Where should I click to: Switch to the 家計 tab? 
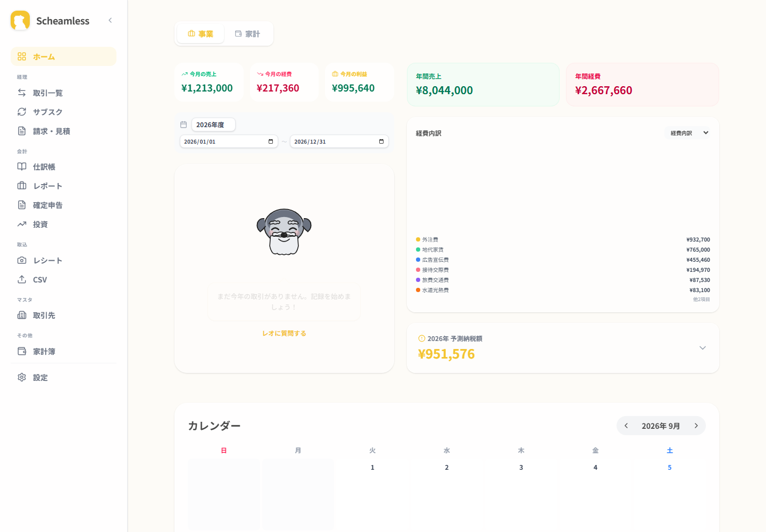(247, 34)
